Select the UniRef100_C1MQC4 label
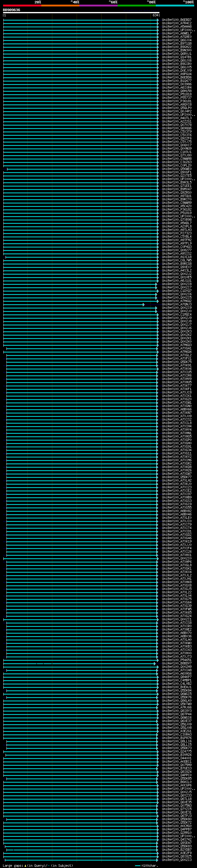Viewport: 197px width, 868px height. 176,315
